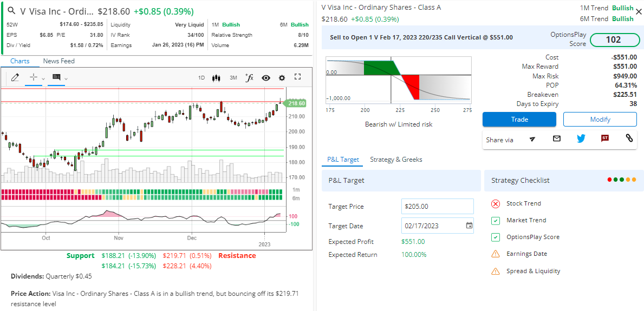
Task: Click the green profit zone on payoff diagram
Action: [x=381, y=68]
